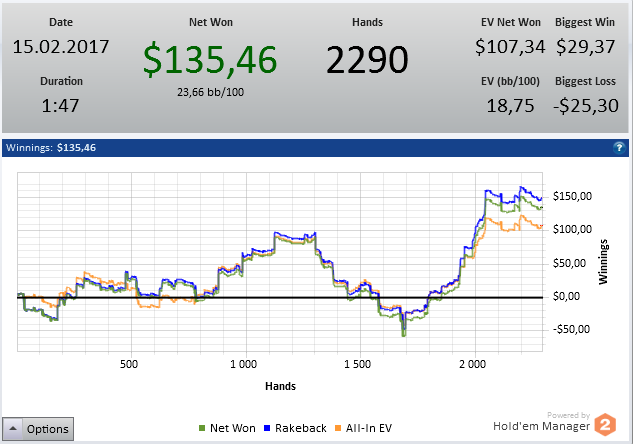Click the Biggest Loss heading
Image resolution: width=633 pixels, height=444 pixels.
tap(585, 81)
